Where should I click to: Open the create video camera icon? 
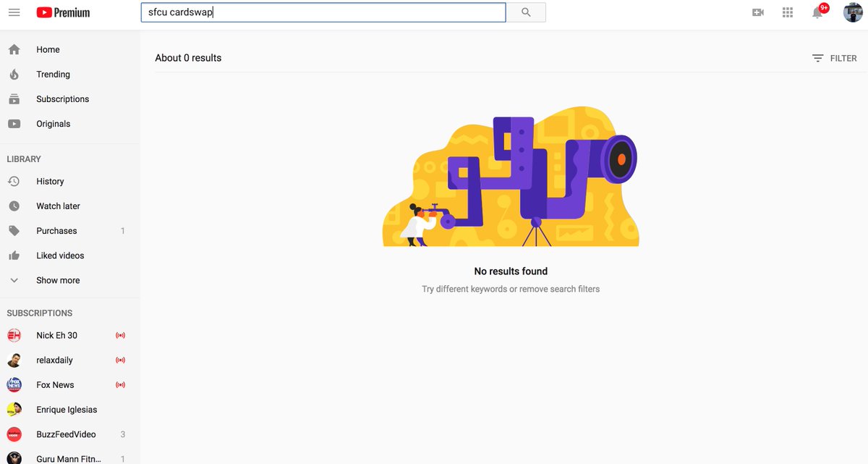tap(758, 12)
